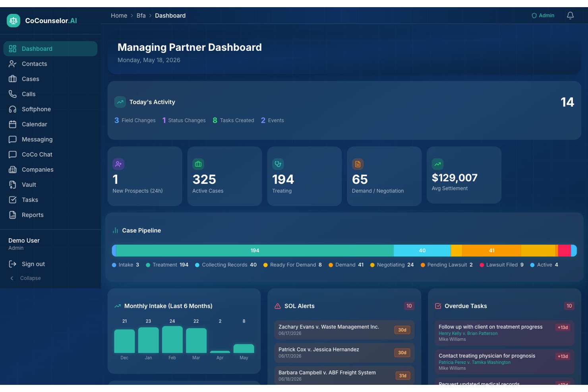This screenshot has width=588, height=392.
Task: Open Barbara Campbell v. ABF Freight alert
Action: 344,375
